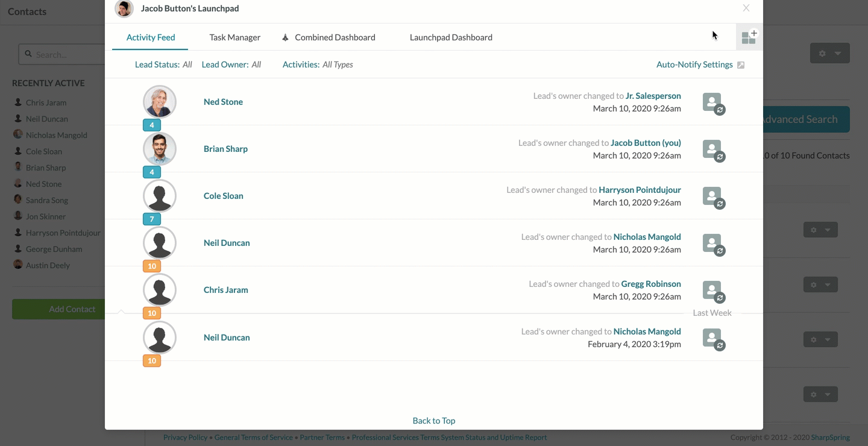Open the Brian Sharp lead link
This screenshot has width=868, height=446.
(225, 149)
